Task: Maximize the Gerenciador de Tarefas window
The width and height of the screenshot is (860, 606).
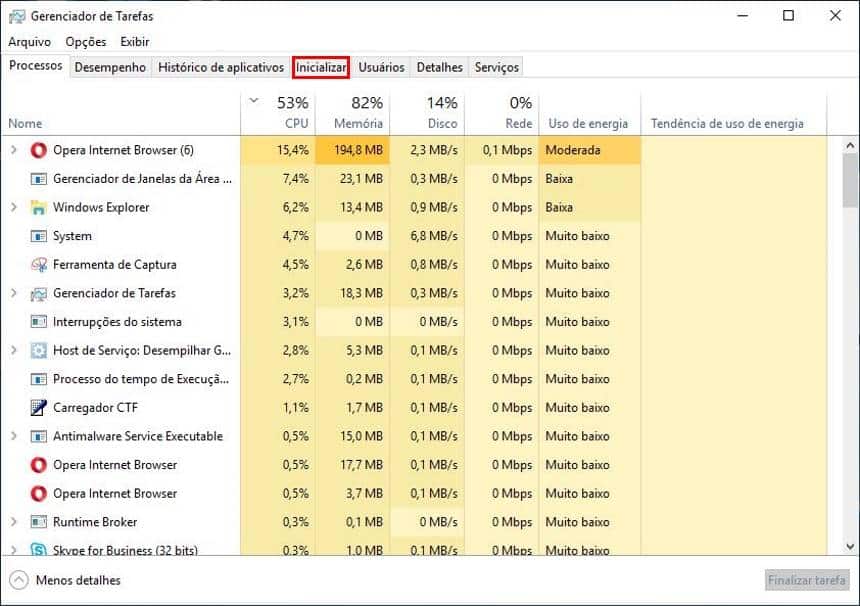Action: 788,15
